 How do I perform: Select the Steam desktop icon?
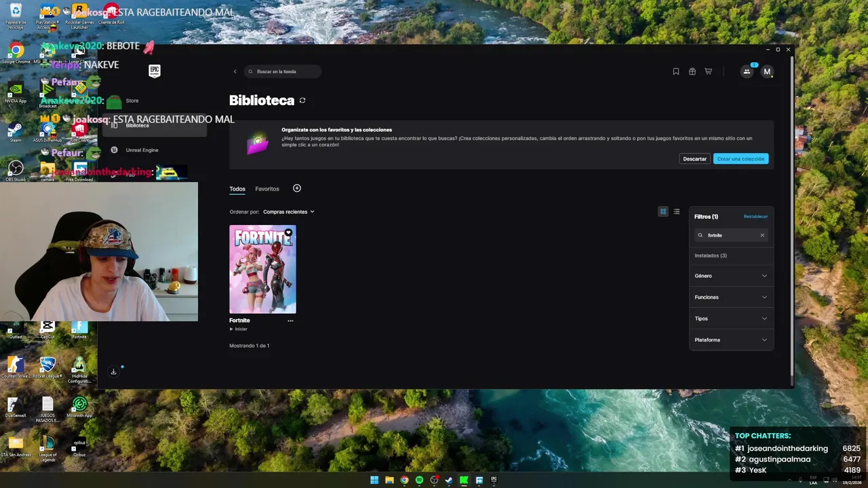click(16, 131)
